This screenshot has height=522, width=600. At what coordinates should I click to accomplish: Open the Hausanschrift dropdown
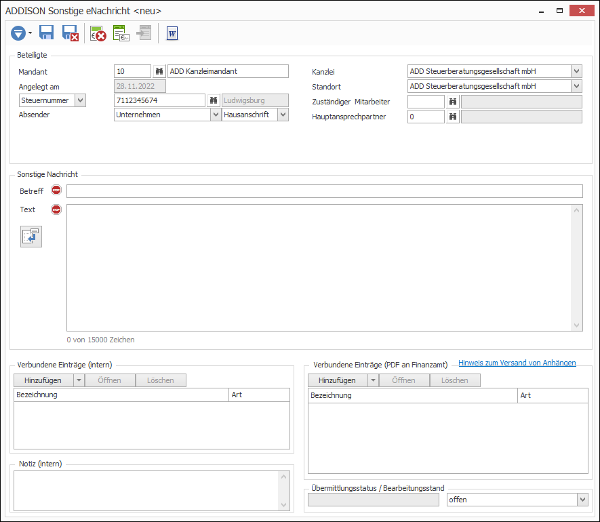[x=283, y=115]
